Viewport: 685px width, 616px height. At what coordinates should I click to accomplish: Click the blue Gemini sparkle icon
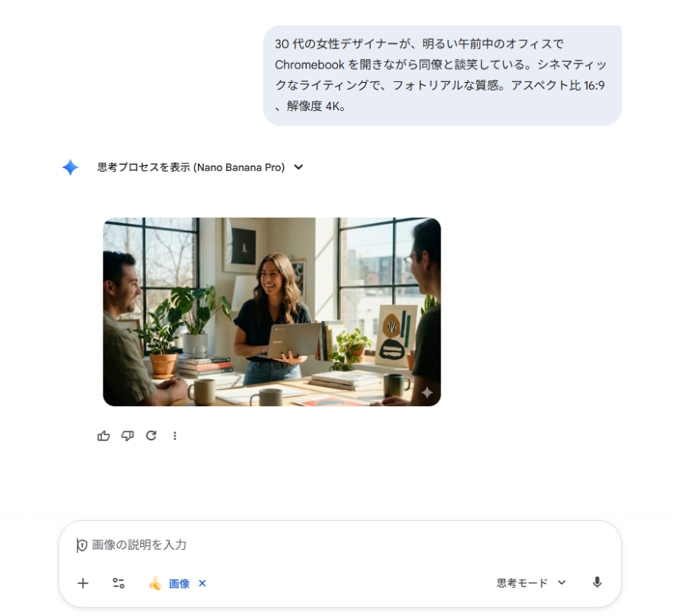click(x=70, y=167)
